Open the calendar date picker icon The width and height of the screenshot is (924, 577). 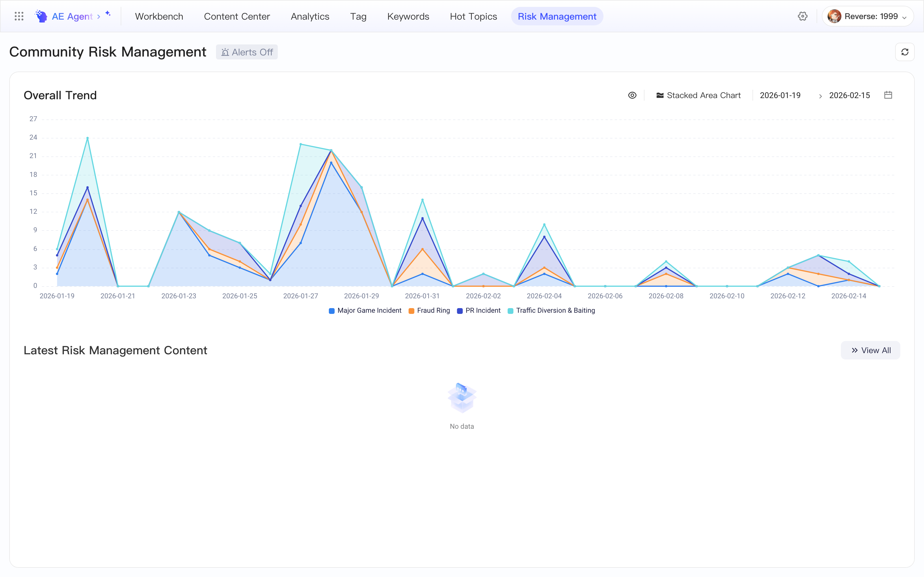[x=888, y=95]
